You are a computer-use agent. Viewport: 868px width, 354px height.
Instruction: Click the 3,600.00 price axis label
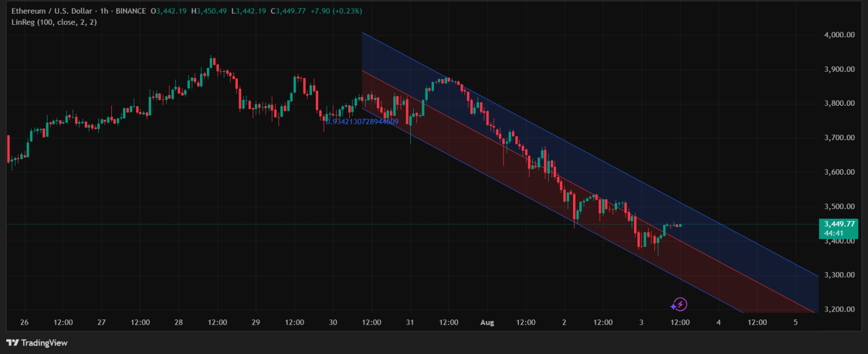point(839,172)
